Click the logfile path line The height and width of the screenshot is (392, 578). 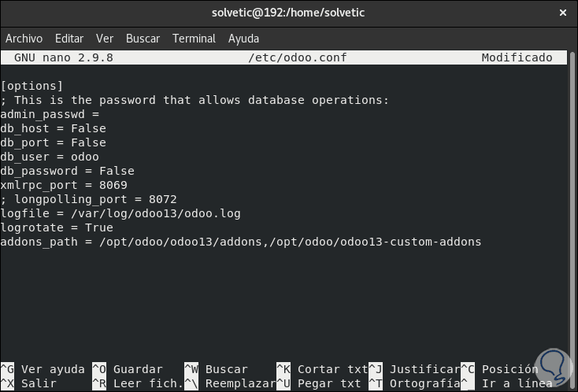coord(120,213)
